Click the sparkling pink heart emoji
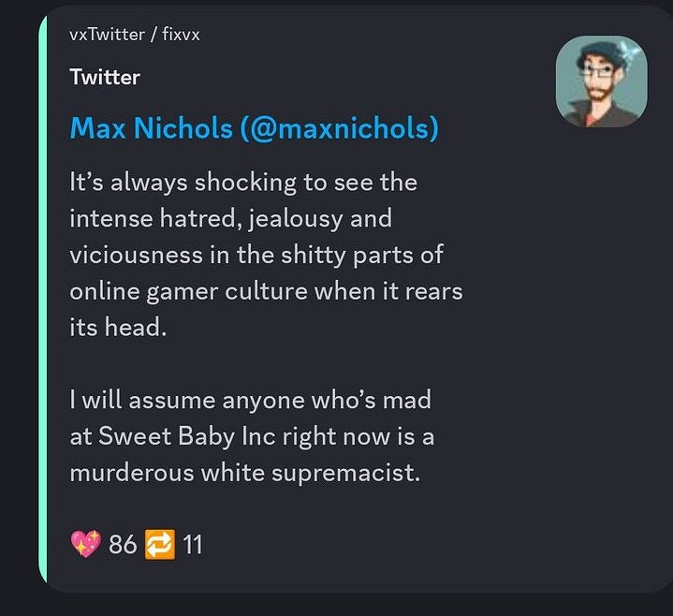This screenshot has height=616, width=673. [86, 544]
